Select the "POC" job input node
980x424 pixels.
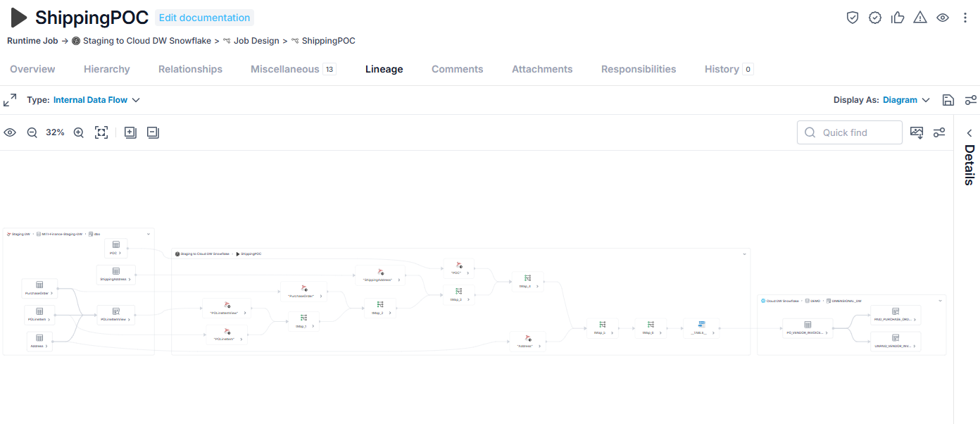(x=458, y=268)
